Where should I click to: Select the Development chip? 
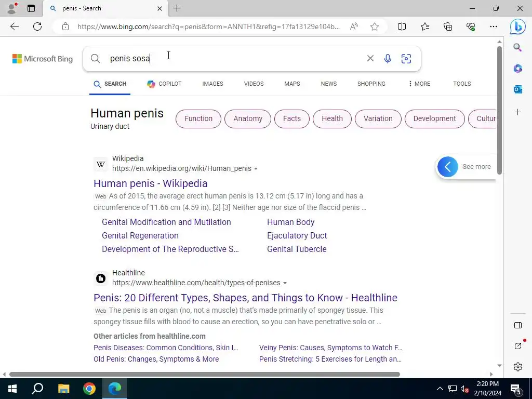click(x=435, y=119)
